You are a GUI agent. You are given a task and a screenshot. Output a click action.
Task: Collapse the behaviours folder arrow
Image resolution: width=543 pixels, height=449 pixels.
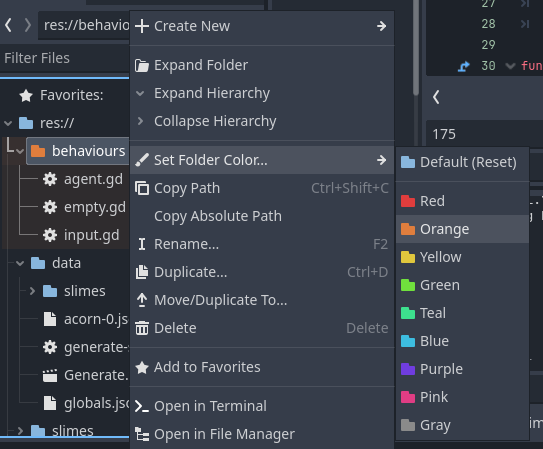(x=20, y=152)
